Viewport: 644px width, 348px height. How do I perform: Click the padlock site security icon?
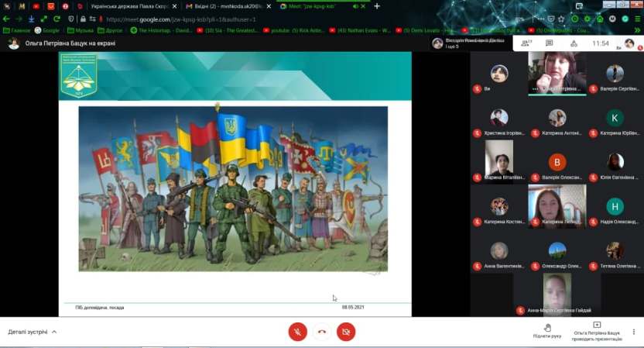[x=83, y=19]
